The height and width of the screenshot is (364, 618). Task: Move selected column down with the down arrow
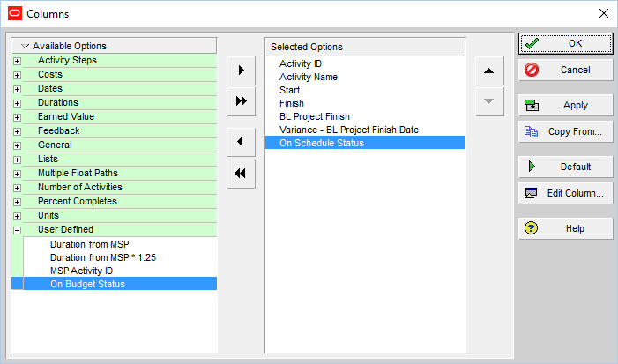click(x=489, y=101)
